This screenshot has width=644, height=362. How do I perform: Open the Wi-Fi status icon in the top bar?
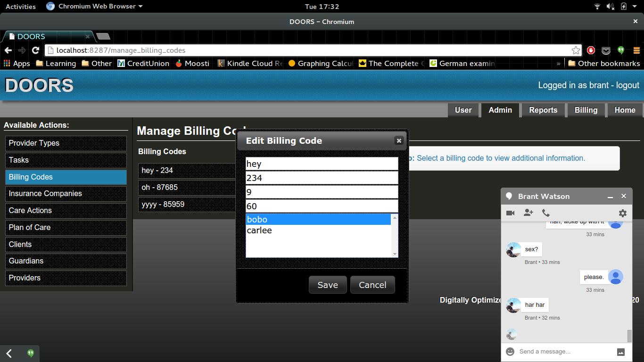pyautogui.click(x=597, y=7)
